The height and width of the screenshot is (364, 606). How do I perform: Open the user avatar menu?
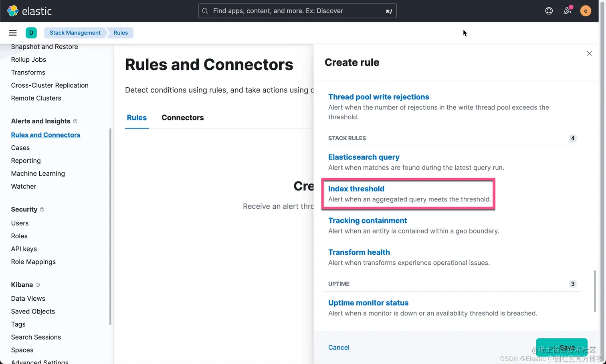586,11
